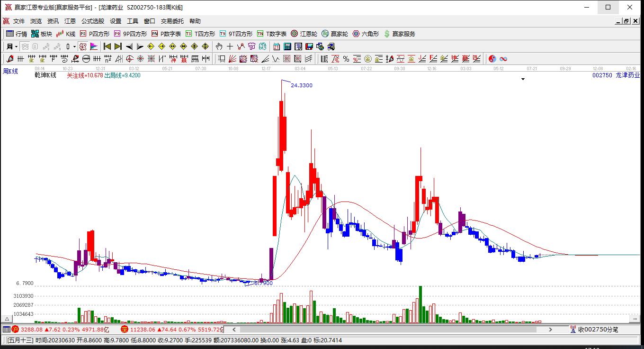This screenshot has width=644, height=349.
Task: Open the 浏览 menu
Action: (x=36, y=21)
